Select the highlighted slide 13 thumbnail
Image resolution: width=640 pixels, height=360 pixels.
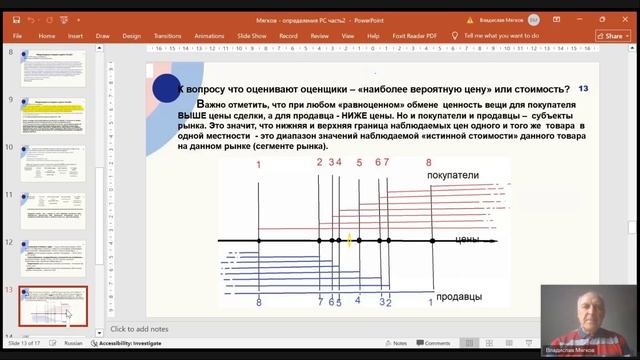(x=53, y=306)
